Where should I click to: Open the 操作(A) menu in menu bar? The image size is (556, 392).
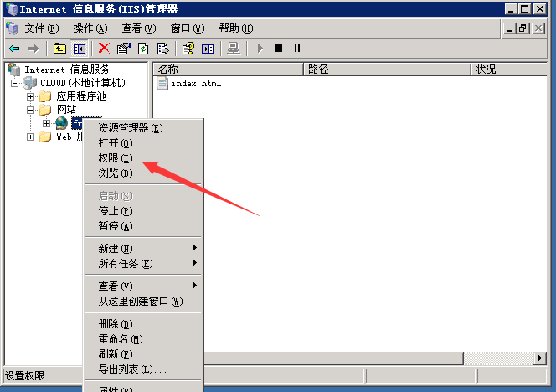coord(90,28)
